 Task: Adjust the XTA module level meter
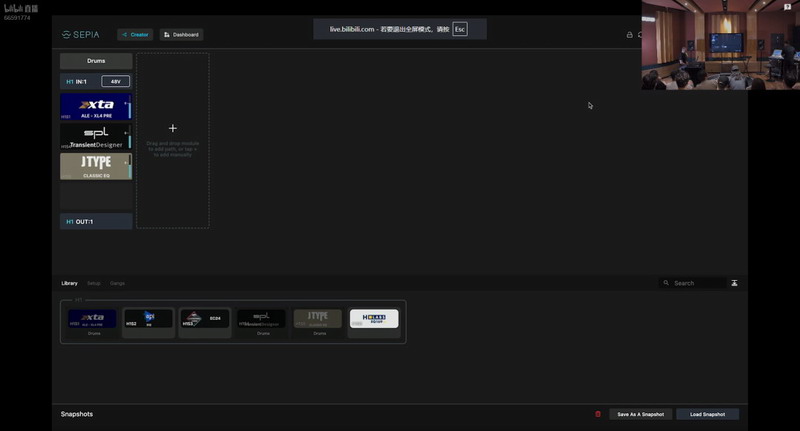coord(130,107)
